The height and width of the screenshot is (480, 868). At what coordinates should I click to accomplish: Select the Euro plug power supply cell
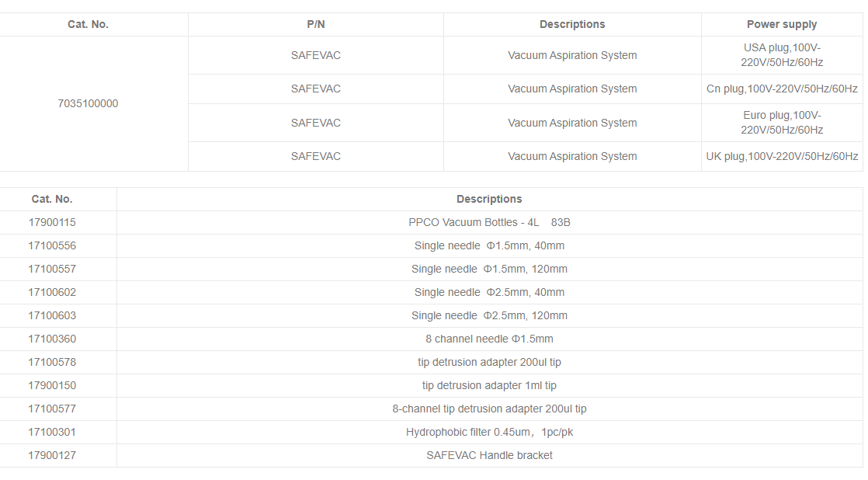782,123
